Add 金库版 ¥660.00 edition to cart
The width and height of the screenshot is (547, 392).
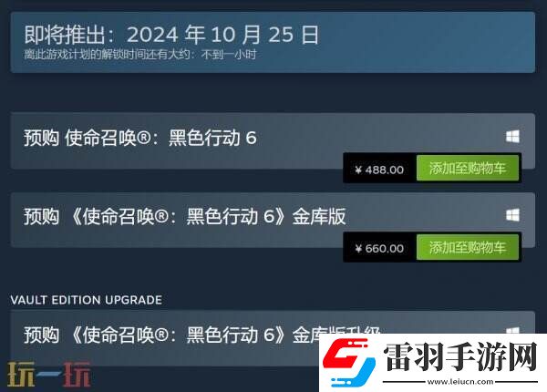[468, 247]
